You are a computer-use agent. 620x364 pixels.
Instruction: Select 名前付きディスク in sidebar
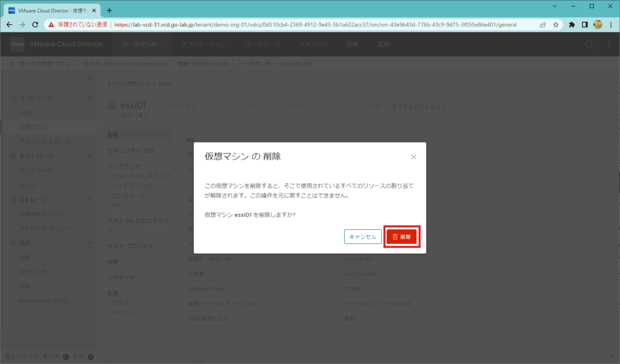(x=41, y=214)
